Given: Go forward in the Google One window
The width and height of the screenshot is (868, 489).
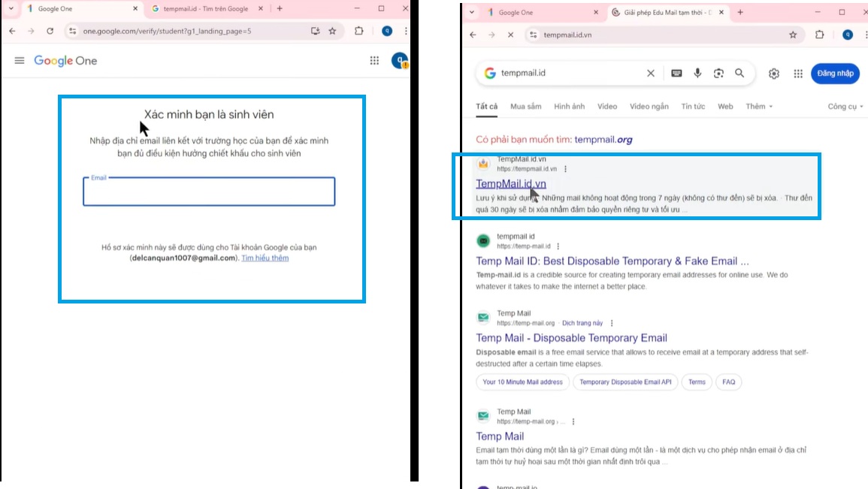Looking at the screenshot, I should [31, 31].
